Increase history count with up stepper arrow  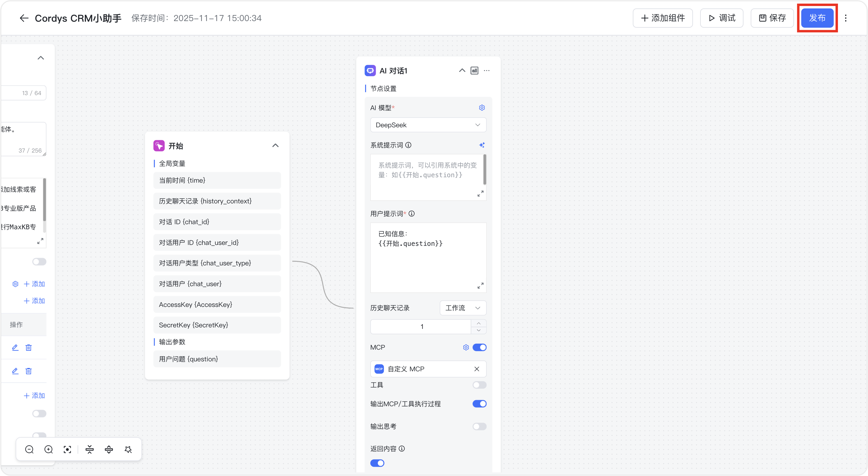point(479,323)
